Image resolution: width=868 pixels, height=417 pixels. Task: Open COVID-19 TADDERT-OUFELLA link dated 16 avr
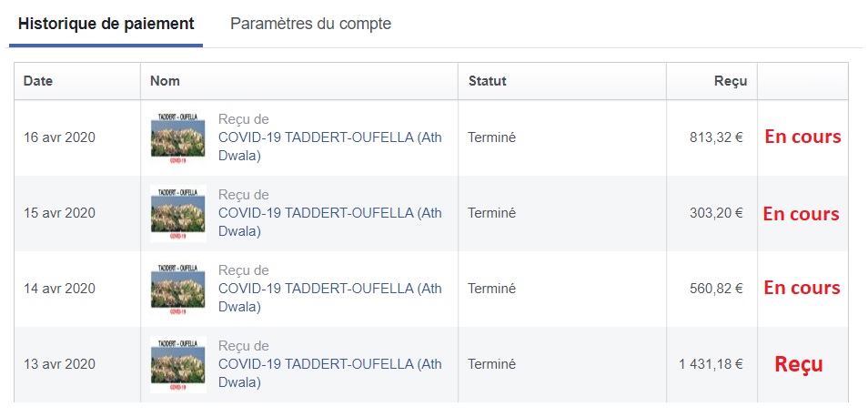pos(330,147)
